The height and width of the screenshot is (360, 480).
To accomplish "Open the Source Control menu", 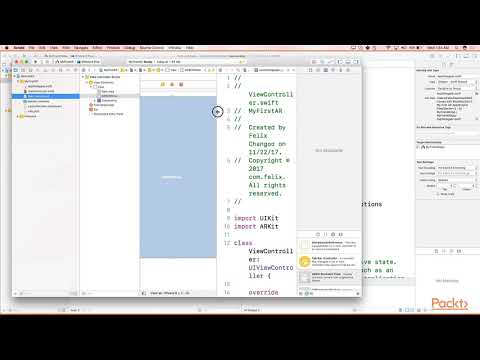I will click(152, 48).
